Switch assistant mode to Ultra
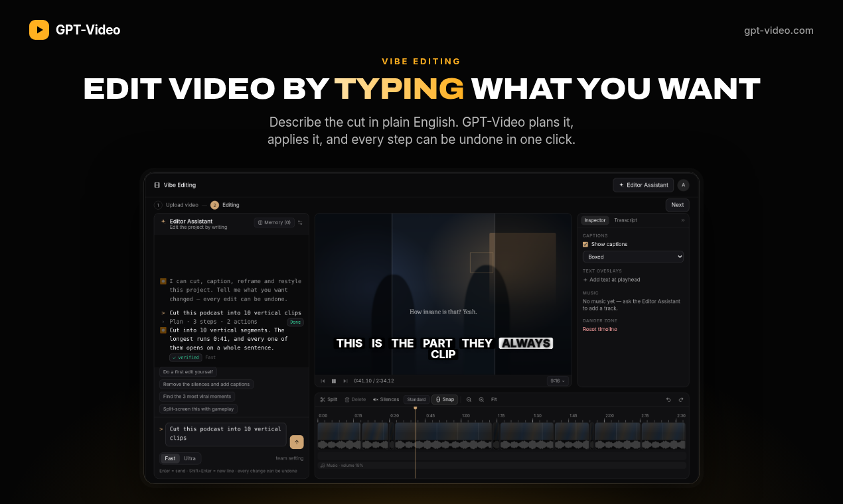Viewport: 843px width, 504px height. [x=190, y=458]
